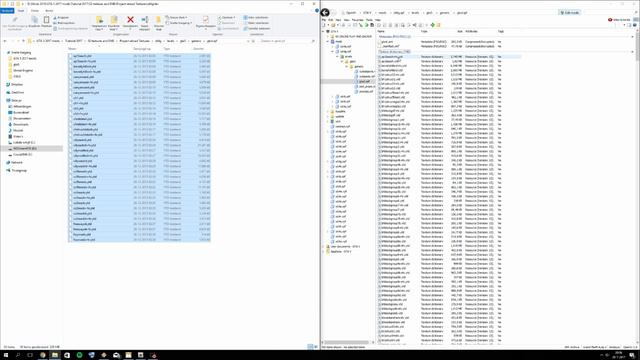Click Knippen in Explorer ribbon
The width and height of the screenshot is (640, 360).
tap(61, 18)
